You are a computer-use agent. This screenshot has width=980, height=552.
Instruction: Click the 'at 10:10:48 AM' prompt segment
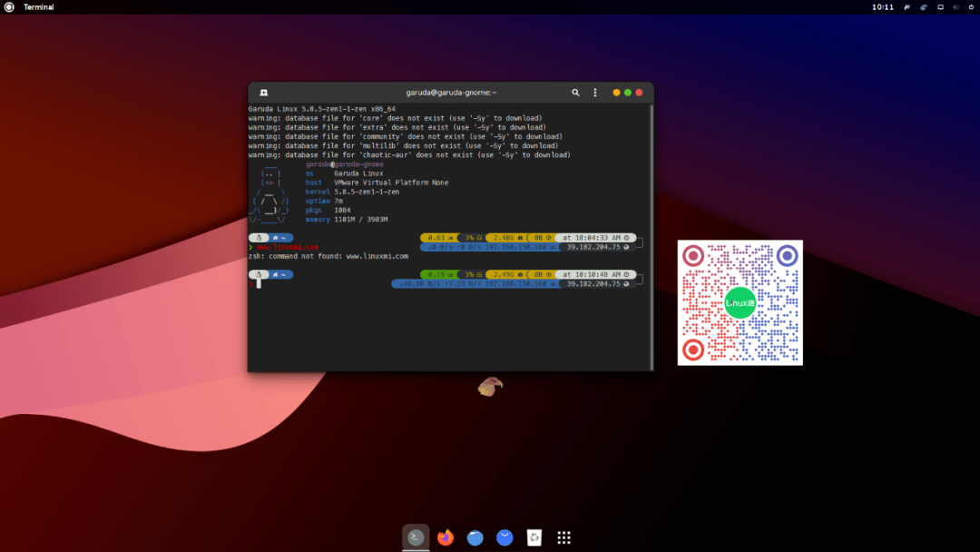click(595, 274)
